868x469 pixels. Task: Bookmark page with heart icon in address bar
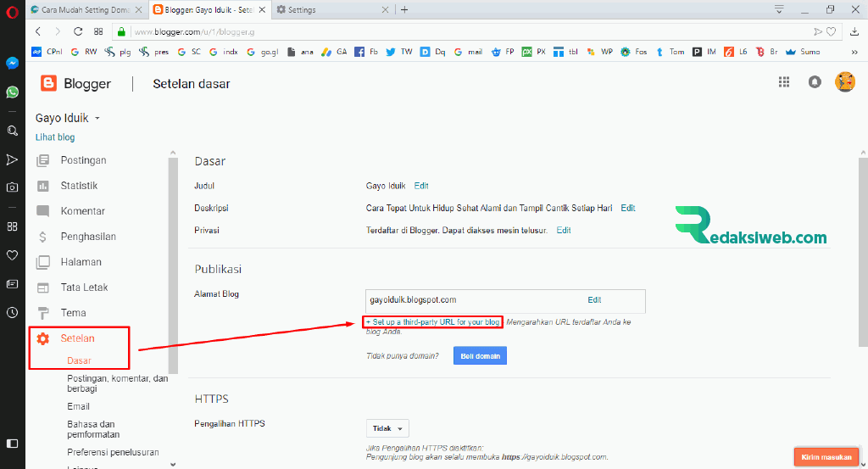pos(831,31)
